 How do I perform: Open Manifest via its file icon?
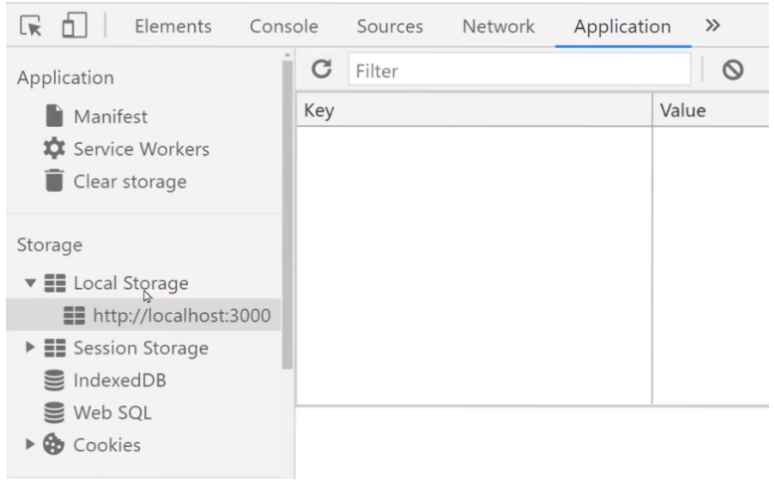(54, 116)
